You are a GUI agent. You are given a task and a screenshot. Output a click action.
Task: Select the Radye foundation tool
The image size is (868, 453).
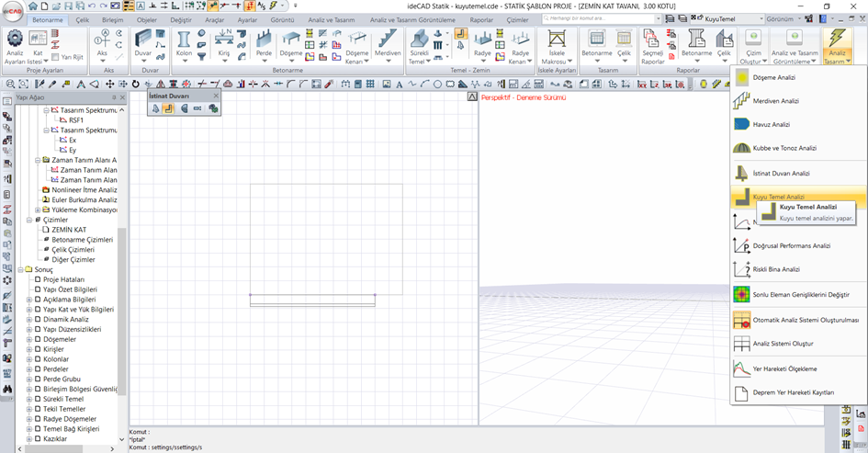click(483, 40)
